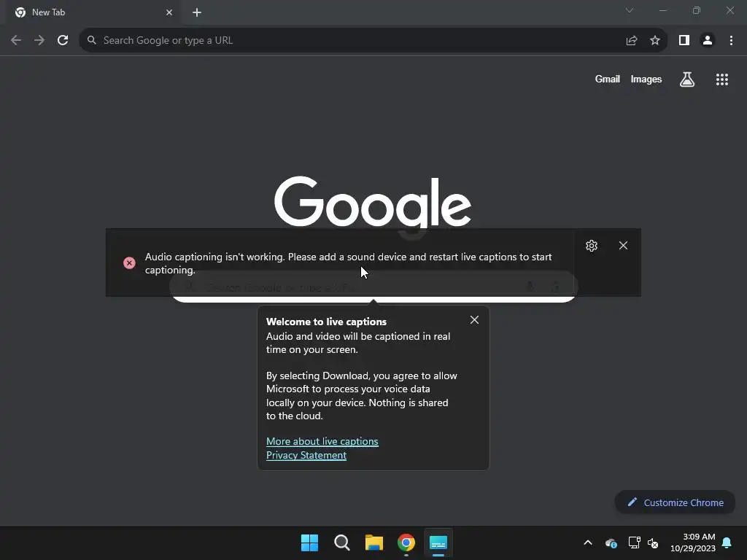Open live captions settings gear
Screen dimensions: 747x560
point(592,246)
